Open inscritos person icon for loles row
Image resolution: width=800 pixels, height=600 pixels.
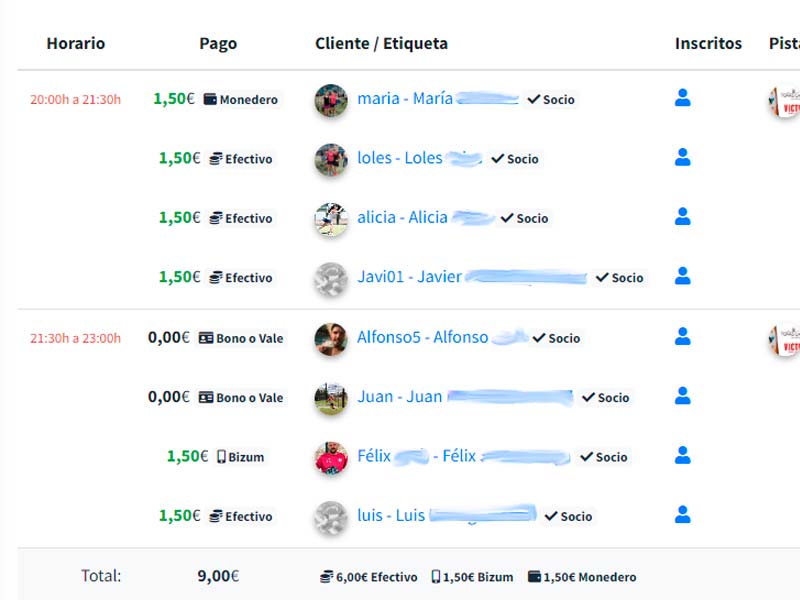click(682, 157)
